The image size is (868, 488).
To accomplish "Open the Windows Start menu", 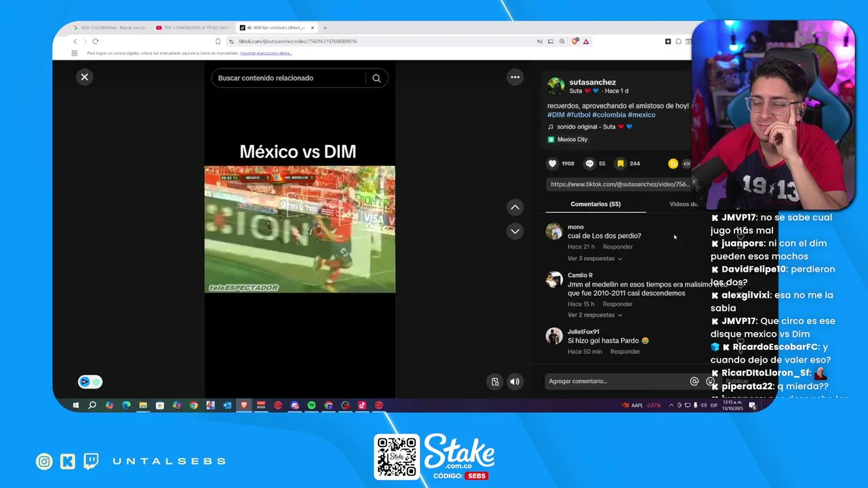I will coord(75,405).
